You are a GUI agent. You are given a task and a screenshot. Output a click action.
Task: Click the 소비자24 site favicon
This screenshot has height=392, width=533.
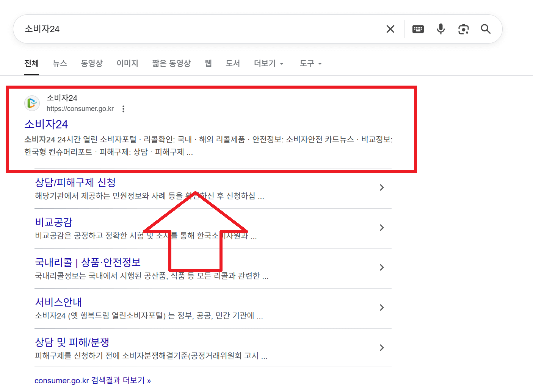[32, 103]
